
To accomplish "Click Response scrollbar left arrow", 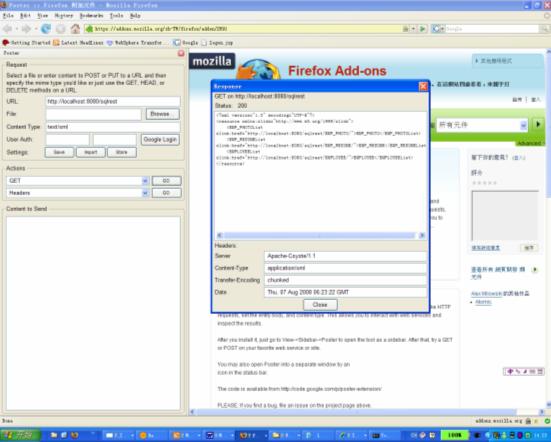I will tap(219, 235).
